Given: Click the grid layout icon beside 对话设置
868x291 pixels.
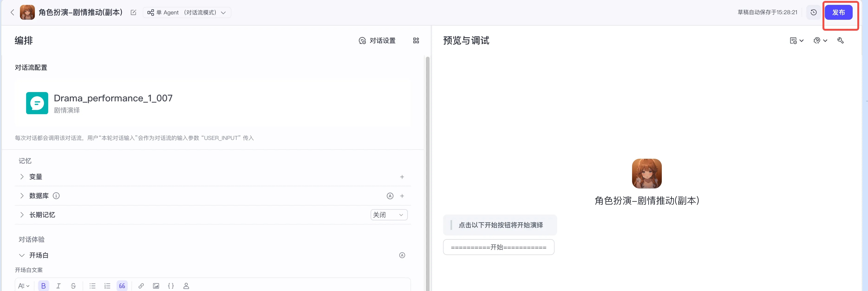Looking at the screenshot, I should (416, 40).
